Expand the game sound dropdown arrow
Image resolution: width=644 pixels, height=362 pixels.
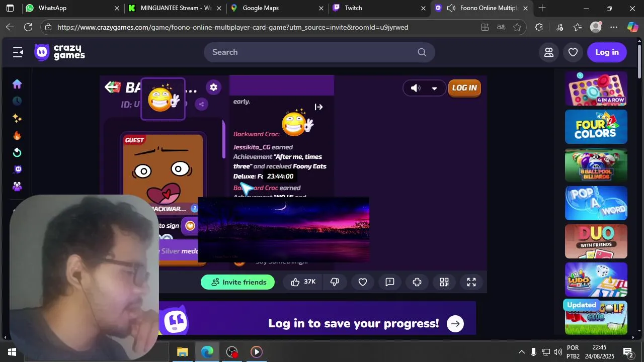click(434, 88)
